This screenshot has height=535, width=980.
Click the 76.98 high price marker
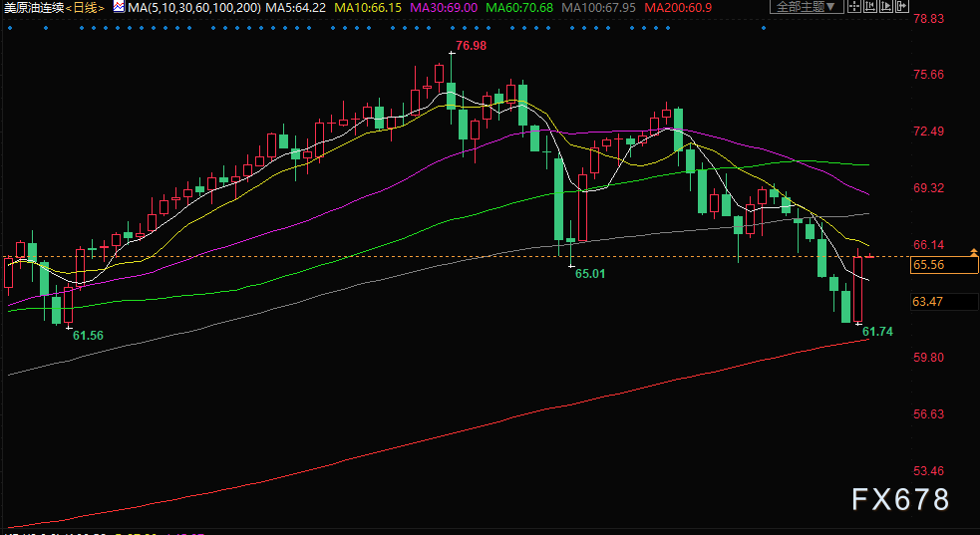(471, 46)
